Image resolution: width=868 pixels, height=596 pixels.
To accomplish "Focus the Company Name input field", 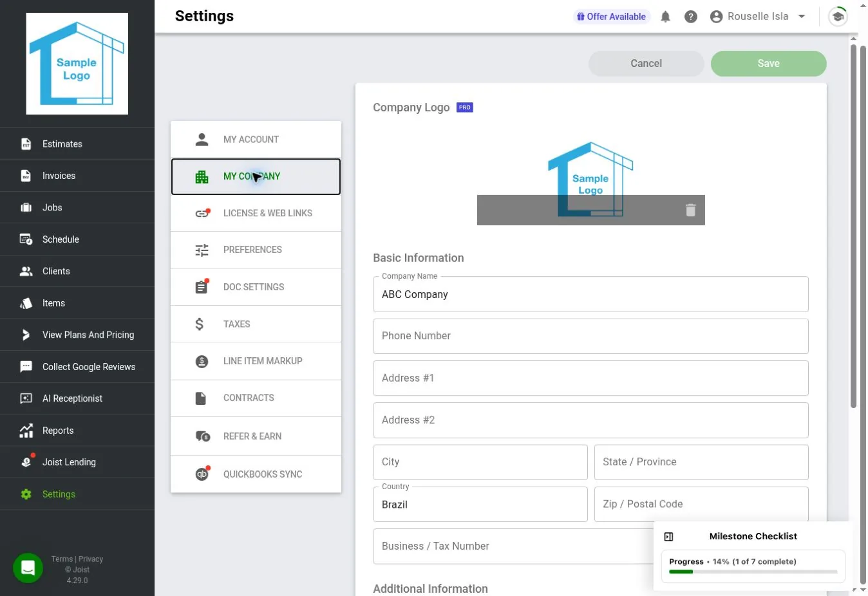I will (590, 294).
